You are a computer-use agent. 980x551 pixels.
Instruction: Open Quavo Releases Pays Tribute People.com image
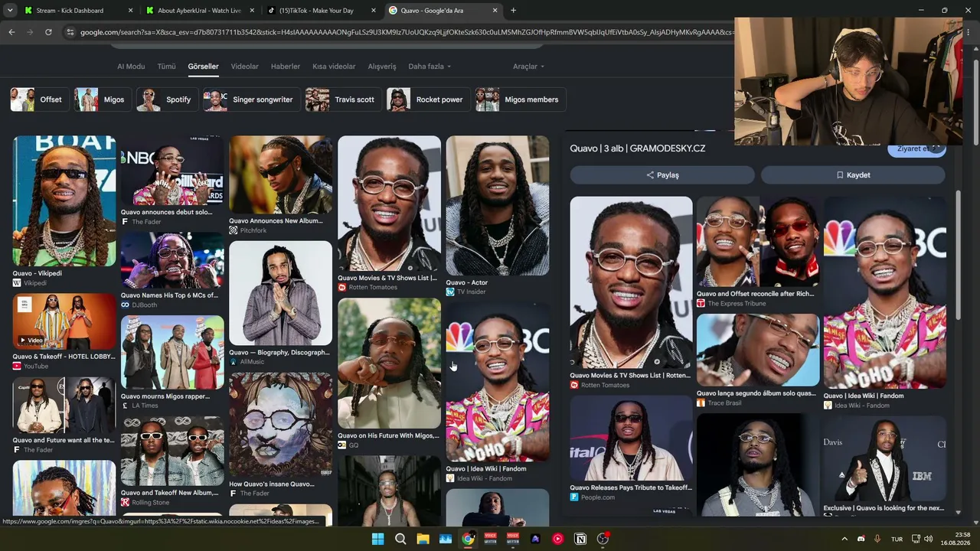tap(631, 438)
